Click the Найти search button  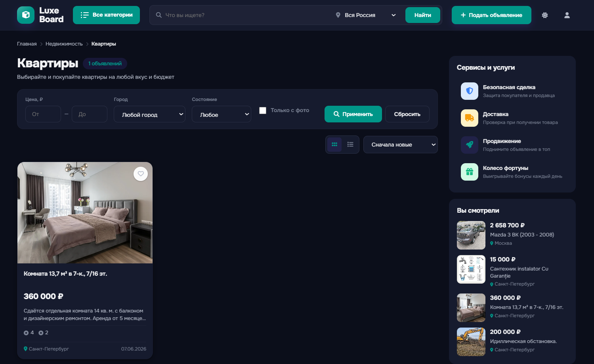tap(423, 15)
